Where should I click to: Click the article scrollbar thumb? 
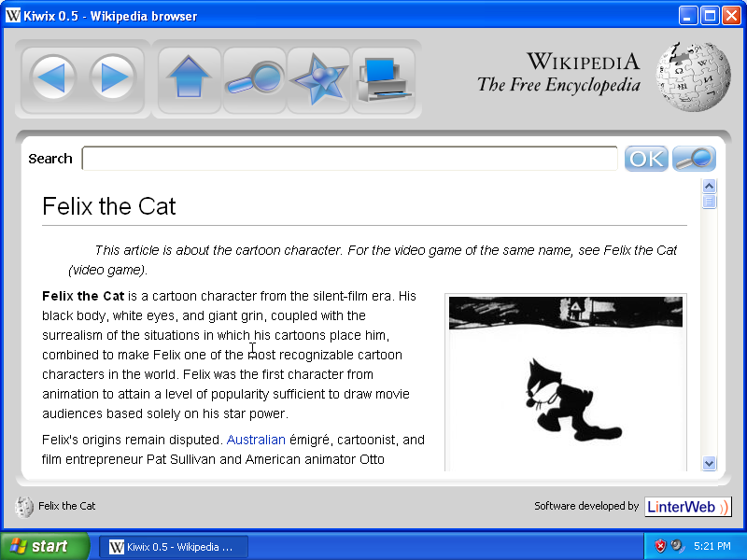[709, 202]
